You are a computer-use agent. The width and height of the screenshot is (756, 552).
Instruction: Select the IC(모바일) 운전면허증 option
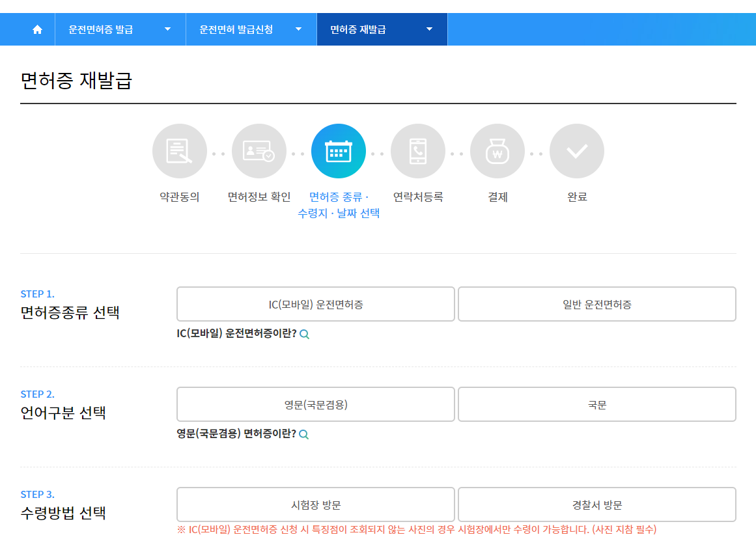pos(315,303)
